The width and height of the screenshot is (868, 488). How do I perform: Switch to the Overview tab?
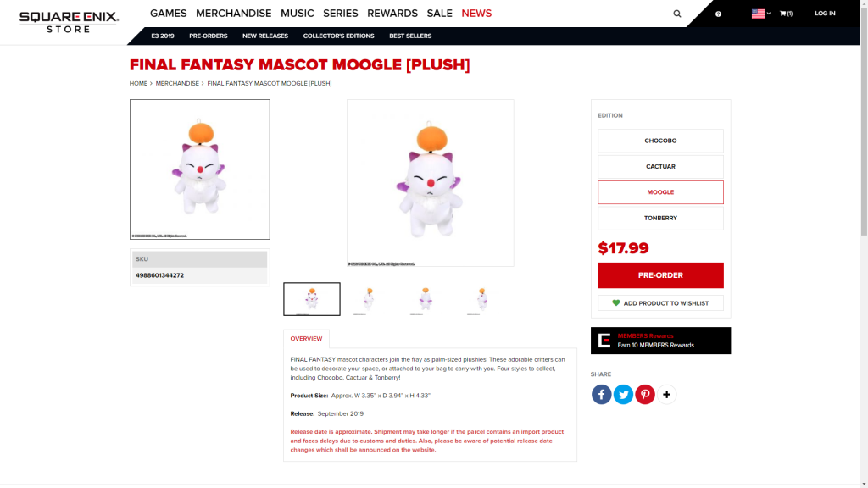[x=306, y=339]
